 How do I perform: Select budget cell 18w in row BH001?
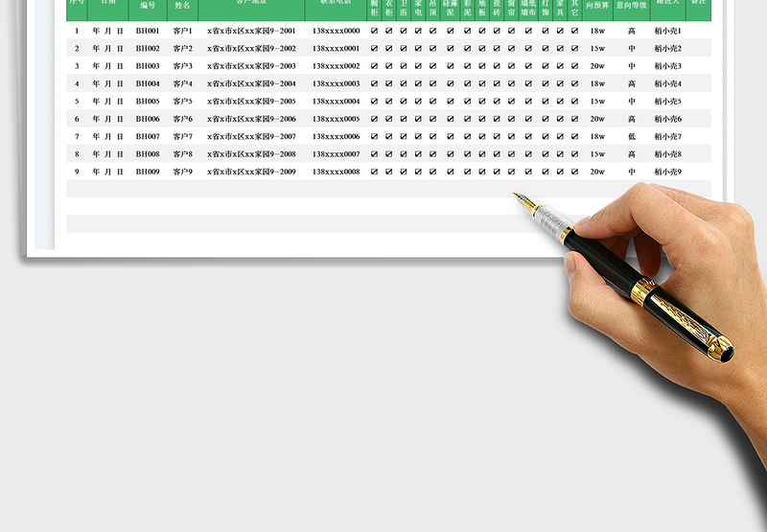pyautogui.click(x=597, y=31)
